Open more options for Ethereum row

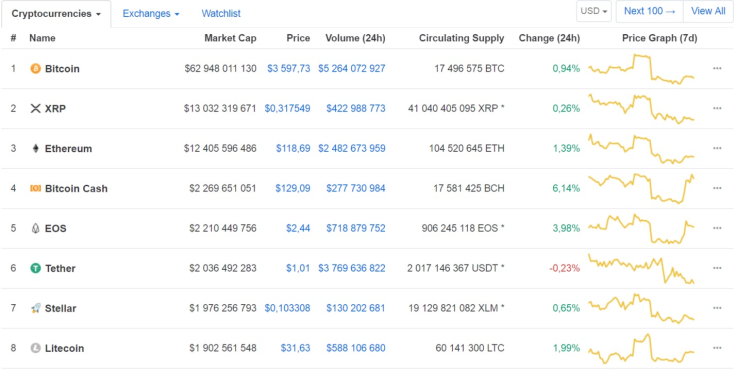[717, 148]
